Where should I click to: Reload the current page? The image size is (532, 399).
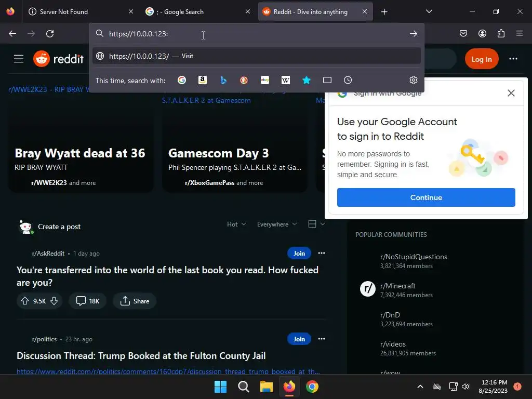tap(50, 34)
